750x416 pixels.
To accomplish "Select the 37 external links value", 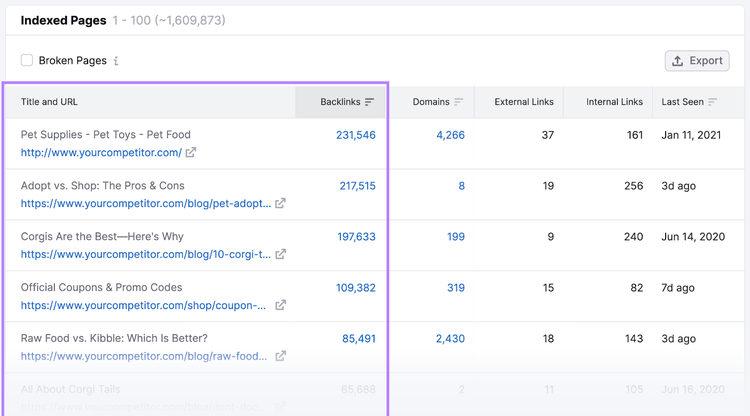I will (548, 135).
